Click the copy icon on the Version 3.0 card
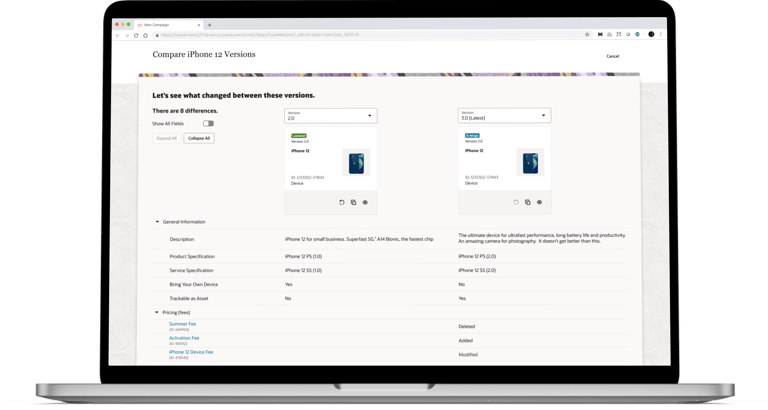Viewport: 768px width, 410px height. tap(528, 202)
